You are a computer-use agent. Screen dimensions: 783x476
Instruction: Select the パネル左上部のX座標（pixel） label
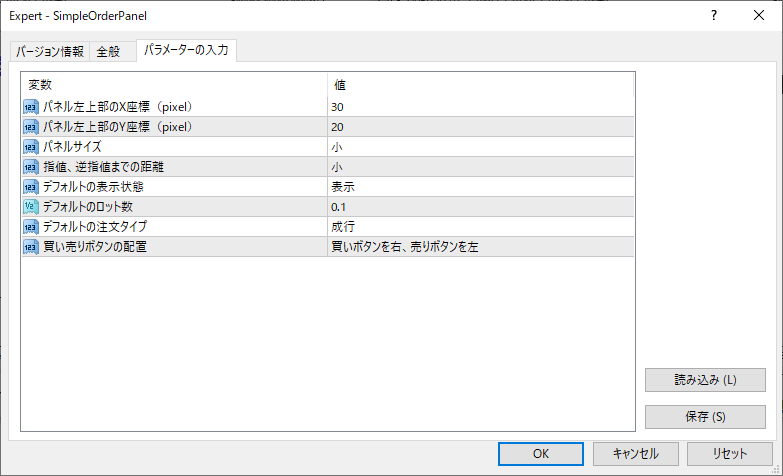[x=118, y=107]
